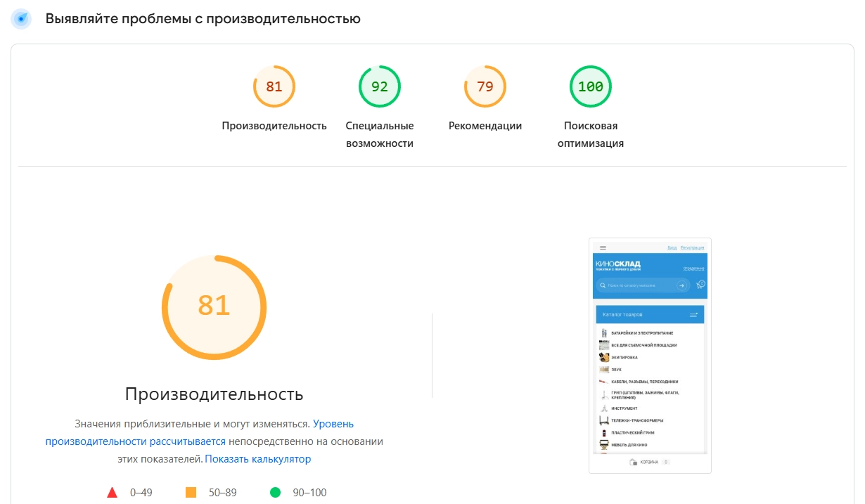Screen dimensions: 865x504
Task: Click the shopping cart icon in the preview header
Action: coord(700,285)
